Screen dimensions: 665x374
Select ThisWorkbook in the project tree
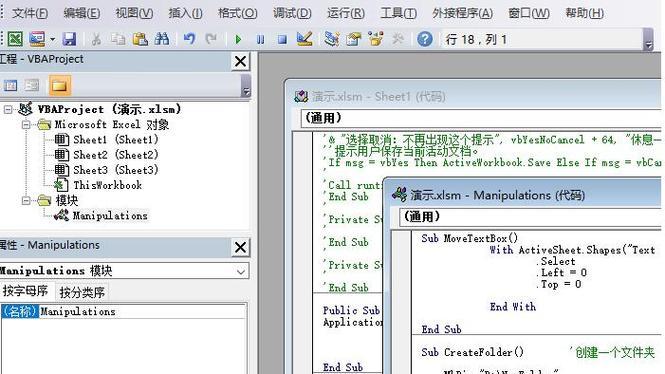(107, 185)
